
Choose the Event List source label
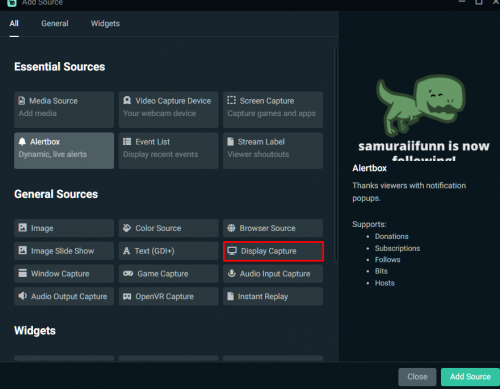[x=153, y=142]
